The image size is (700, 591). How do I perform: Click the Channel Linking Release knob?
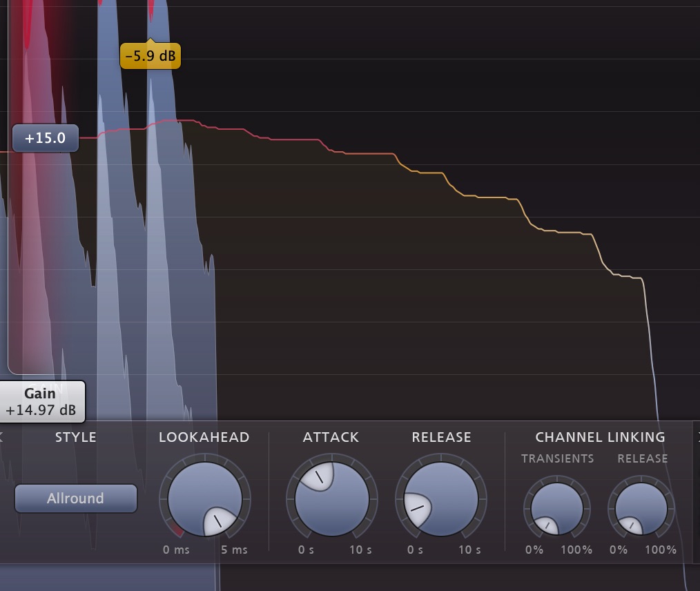click(x=641, y=510)
